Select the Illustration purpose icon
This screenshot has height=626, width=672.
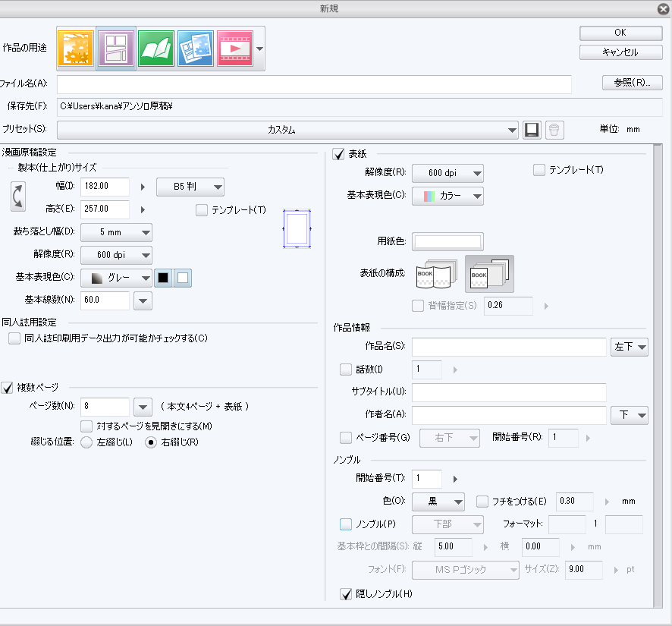click(76, 48)
